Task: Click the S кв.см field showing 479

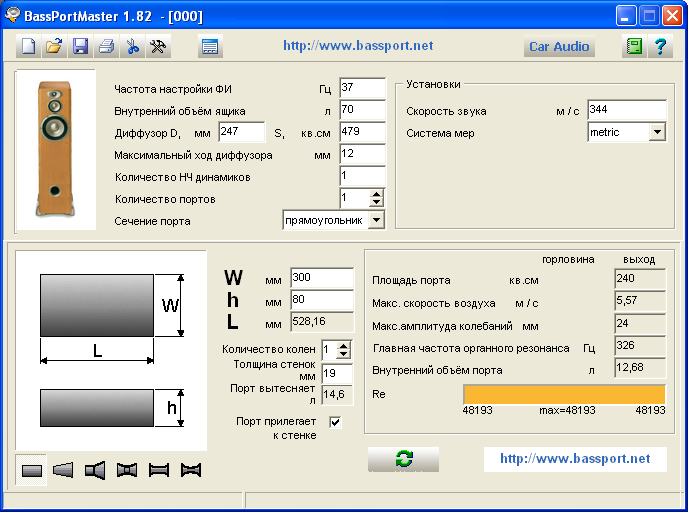Action: click(362, 132)
